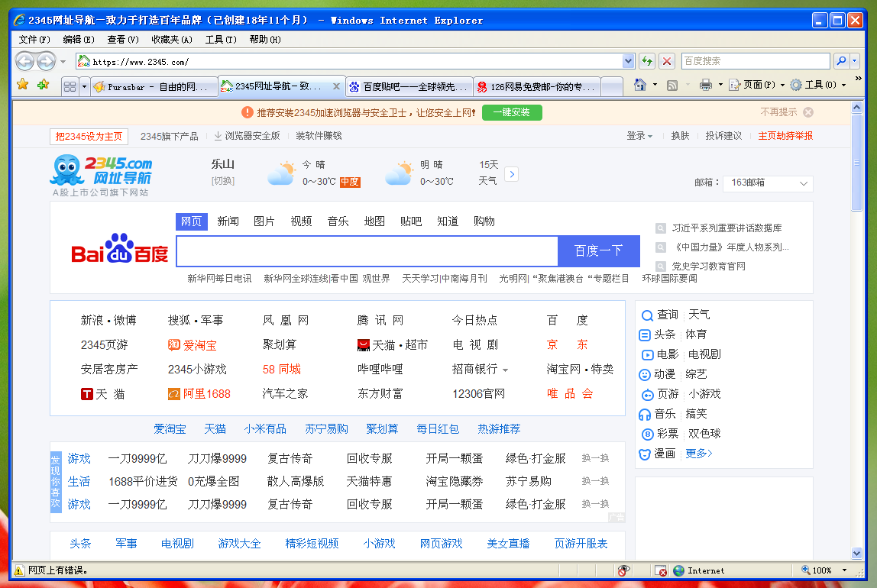The image size is (877, 588).
Task: Open Quick Tabs grid icon
Action: click(70, 86)
